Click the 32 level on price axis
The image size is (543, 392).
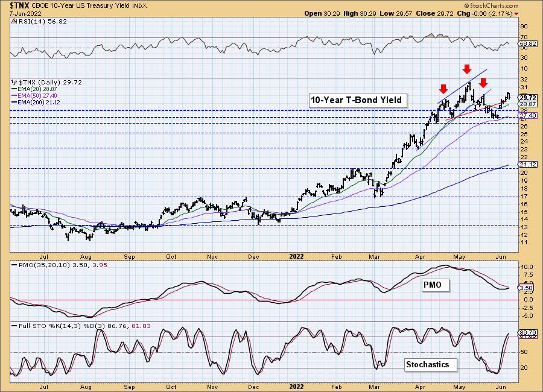[x=524, y=79]
